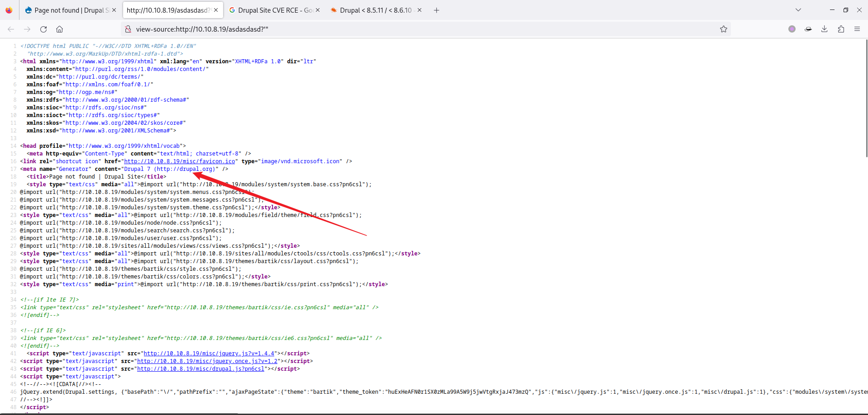Click the user.css import line
This screenshot has height=415, width=868.
pyautogui.click(x=121, y=238)
